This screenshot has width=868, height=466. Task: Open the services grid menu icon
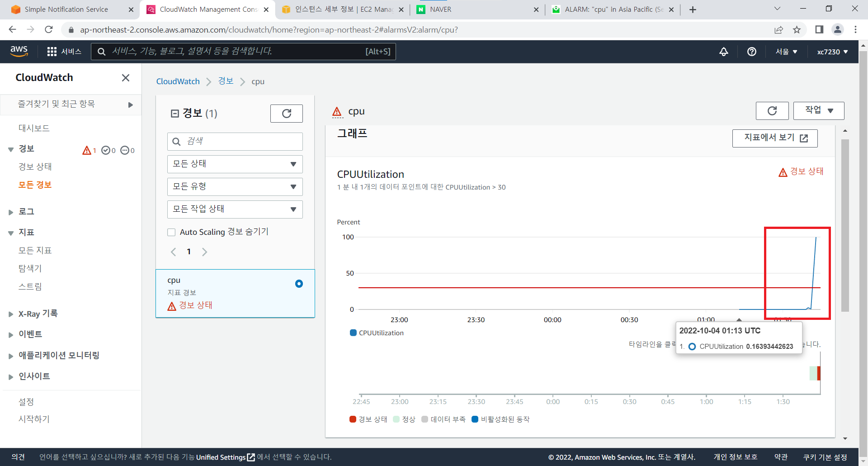(x=52, y=52)
